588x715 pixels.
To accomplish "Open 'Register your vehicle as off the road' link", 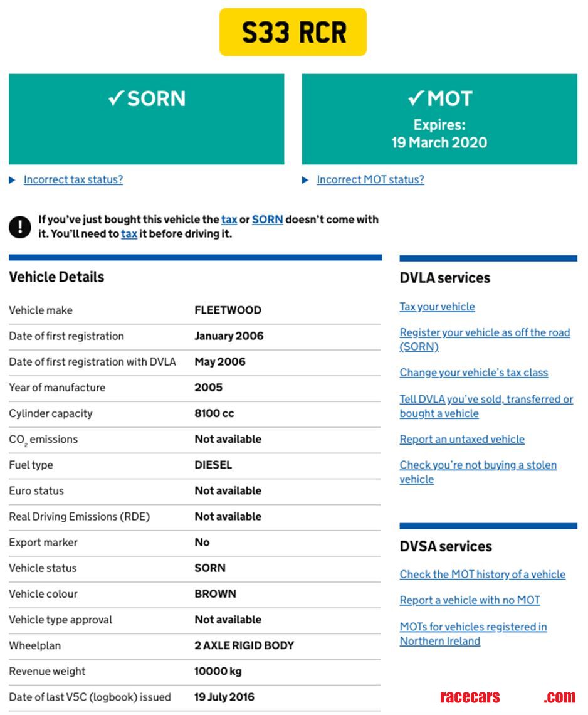I will coord(485,332).
